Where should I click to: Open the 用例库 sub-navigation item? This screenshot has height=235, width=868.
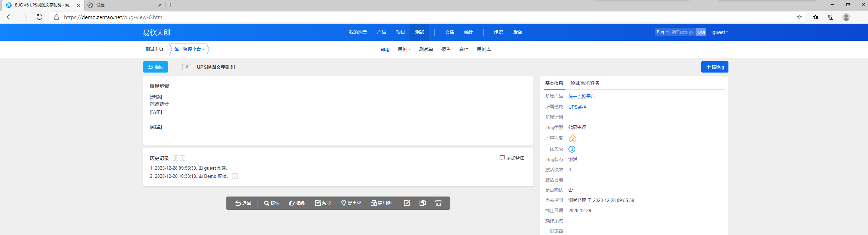point(484,50)
